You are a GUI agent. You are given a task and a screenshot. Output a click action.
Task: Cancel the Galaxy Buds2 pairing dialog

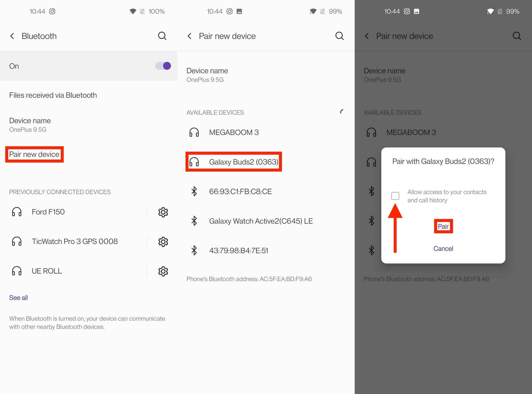tap(443, 249)
